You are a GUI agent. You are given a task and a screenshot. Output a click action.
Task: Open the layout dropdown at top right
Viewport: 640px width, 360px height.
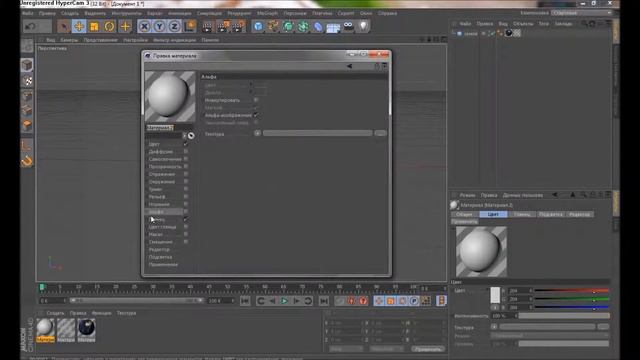click(582, 13)
